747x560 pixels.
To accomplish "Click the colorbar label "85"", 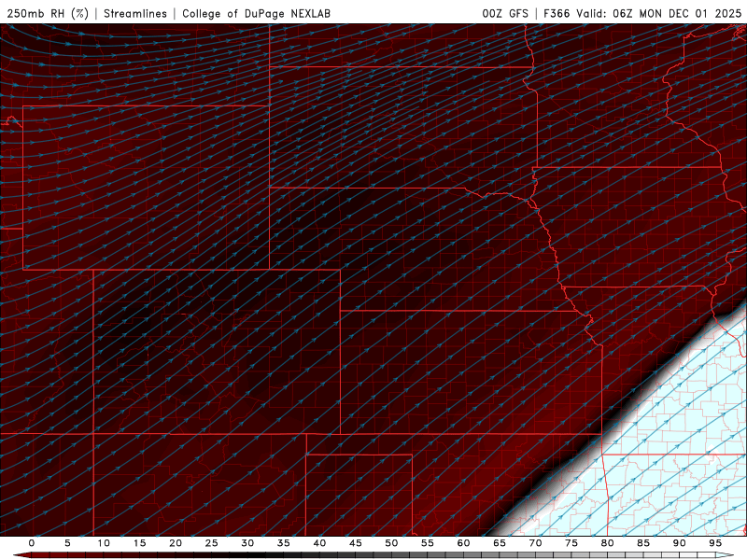I will pyautogui.click(x=643, y=543).
